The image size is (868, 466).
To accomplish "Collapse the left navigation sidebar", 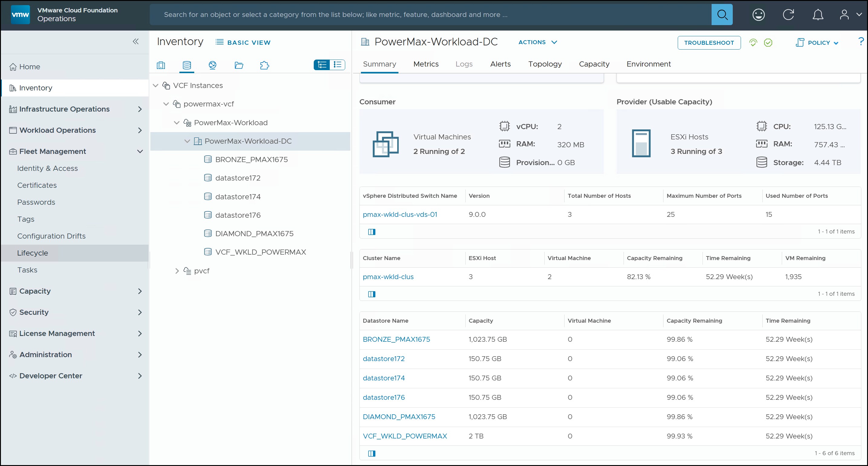I will pos(136,41).
